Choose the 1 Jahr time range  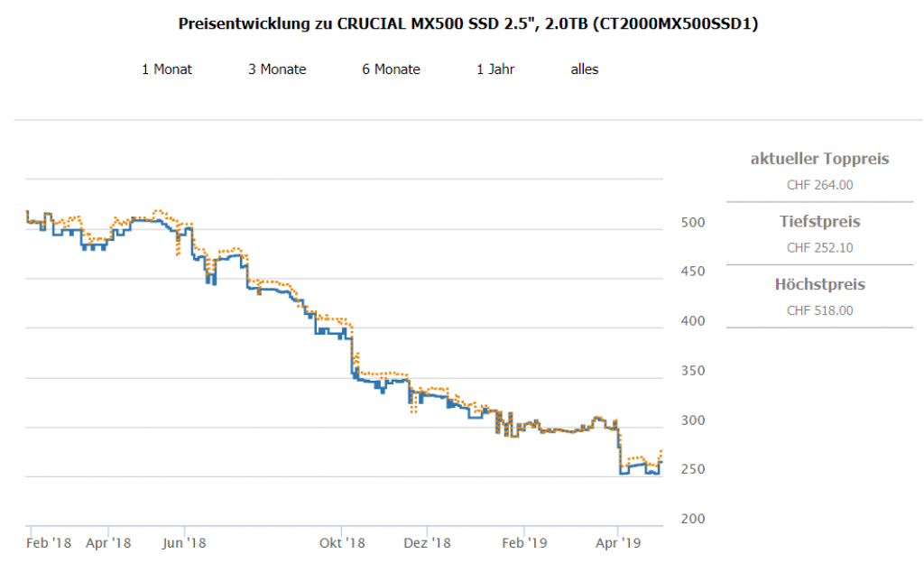click(495, 69)
